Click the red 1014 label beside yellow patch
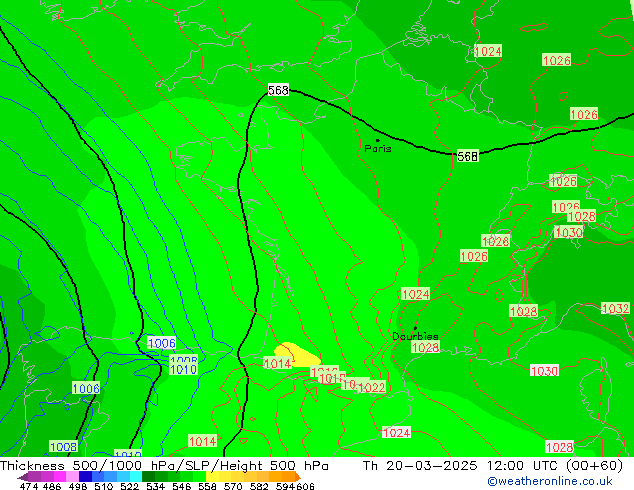Image resolution: width=634 pixels, height=490 pixels. pyautogui.click(x=277, y=363)
